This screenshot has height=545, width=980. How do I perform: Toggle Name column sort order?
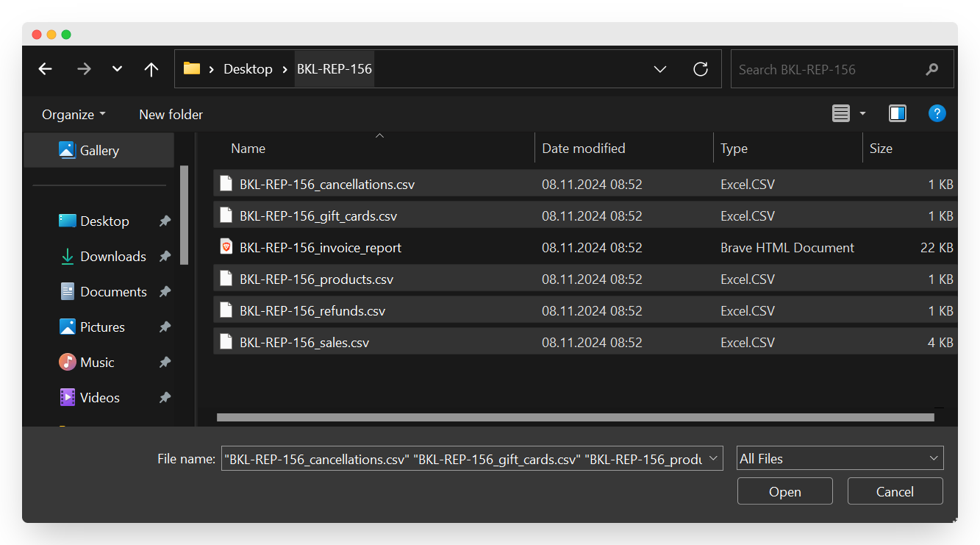click(x=248, y=148)
